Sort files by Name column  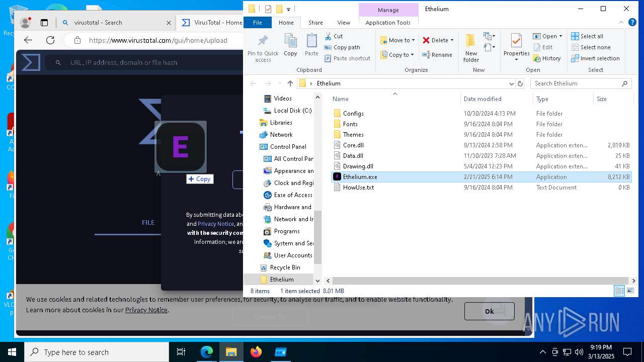[x=341, y=99]
